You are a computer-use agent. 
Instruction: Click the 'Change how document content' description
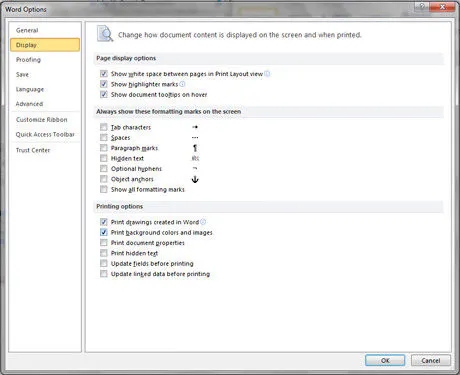click(x=240, y=35)
